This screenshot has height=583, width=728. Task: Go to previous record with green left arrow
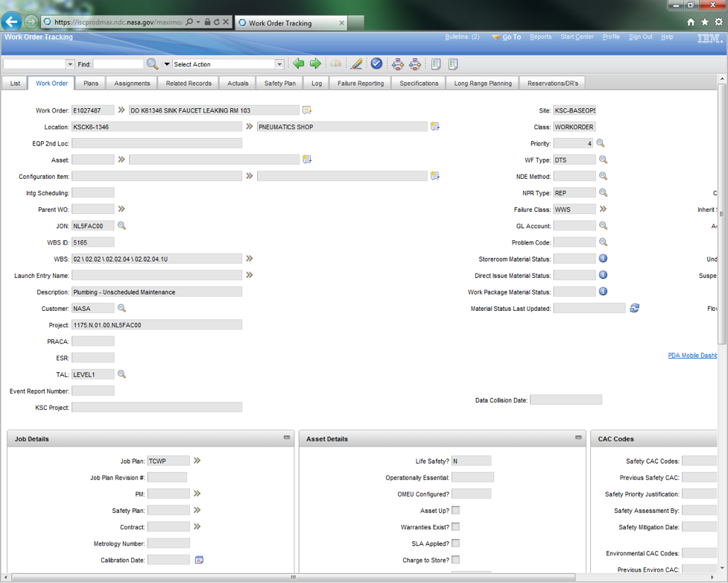[299, 63]
